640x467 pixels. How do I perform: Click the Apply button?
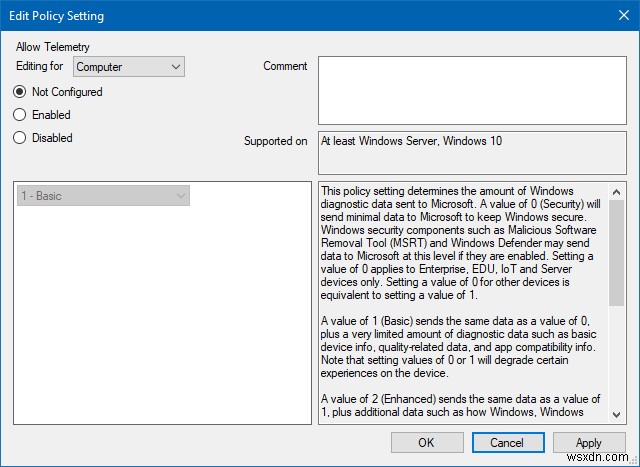click(589, 443)
